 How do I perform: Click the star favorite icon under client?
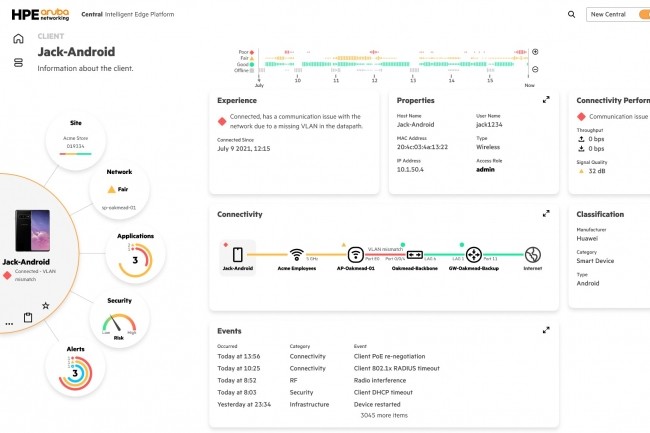pyautogui.click(x=44, y=305)
